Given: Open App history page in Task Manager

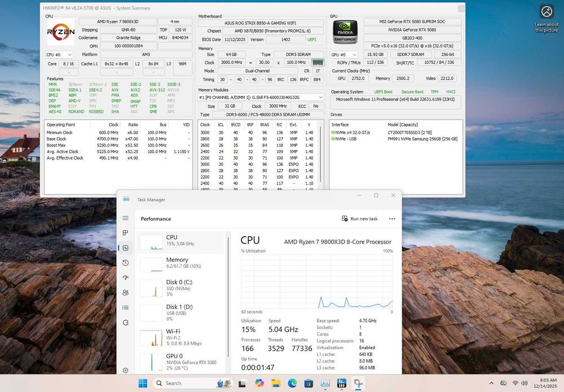Looking at the screenshot, I should click(126, 263).
